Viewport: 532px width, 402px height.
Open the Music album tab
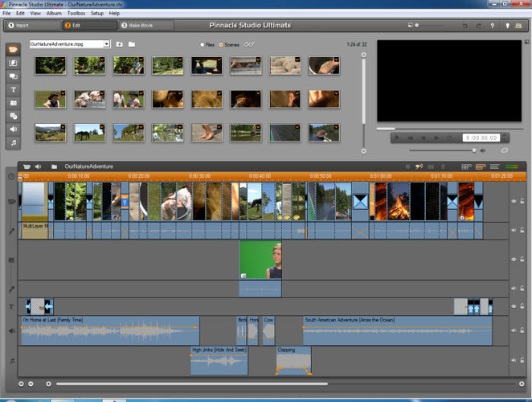tap(13, 142)
